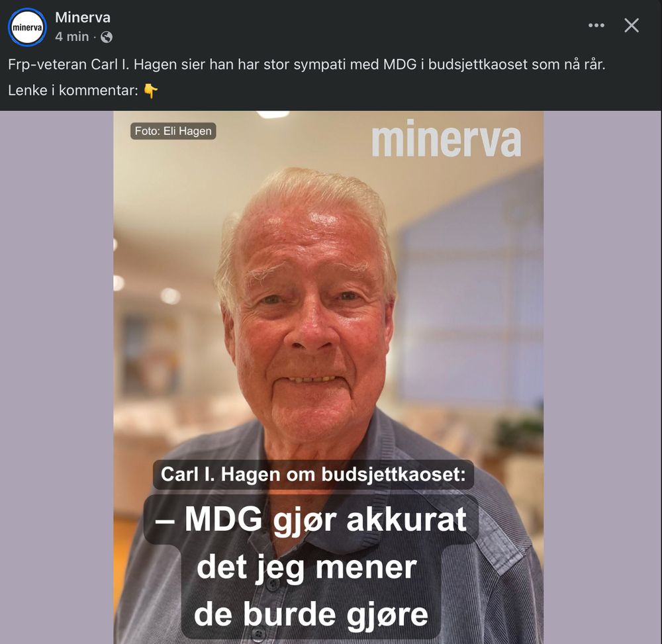Click the Minerva page name link
The width and height of the screenshot is (662, 644).
(83, 17)
